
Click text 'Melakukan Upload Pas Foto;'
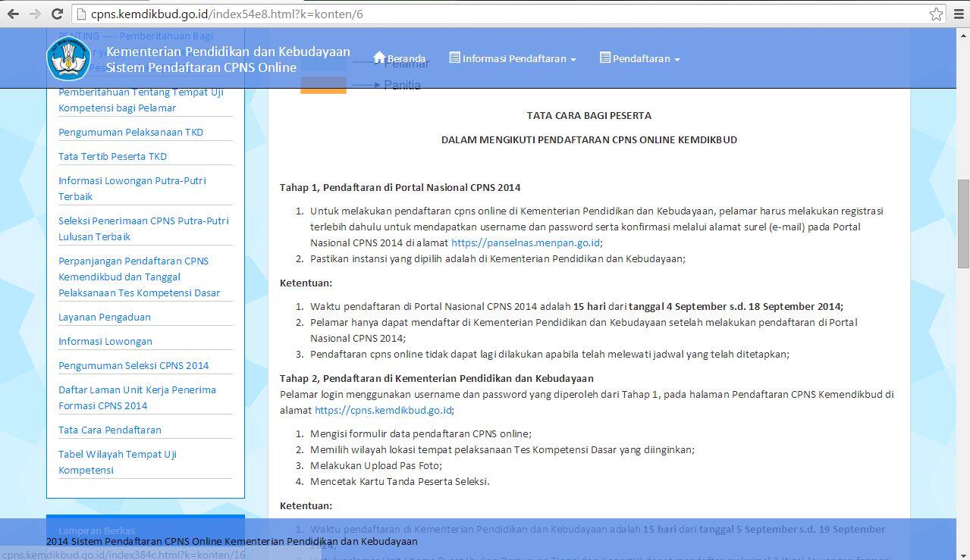pos(376,465)
